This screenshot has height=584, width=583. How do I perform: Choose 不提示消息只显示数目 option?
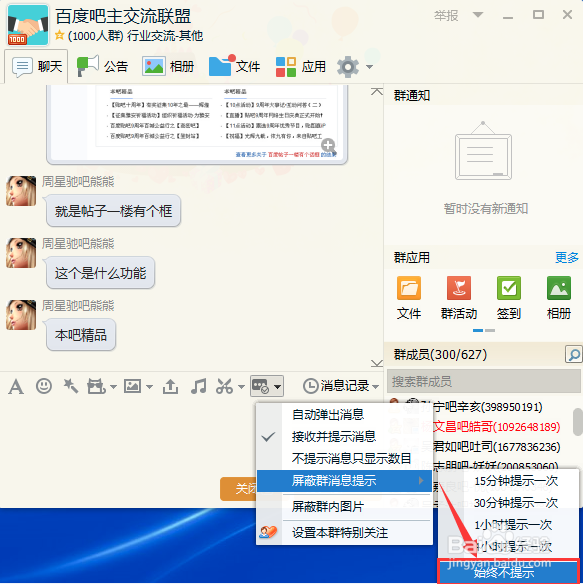click(344, 458)
